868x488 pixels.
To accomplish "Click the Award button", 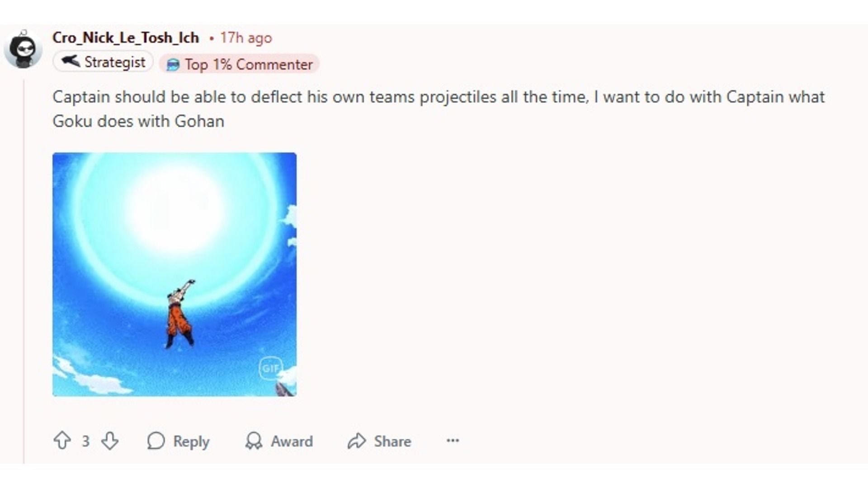I will pos(278,441).
